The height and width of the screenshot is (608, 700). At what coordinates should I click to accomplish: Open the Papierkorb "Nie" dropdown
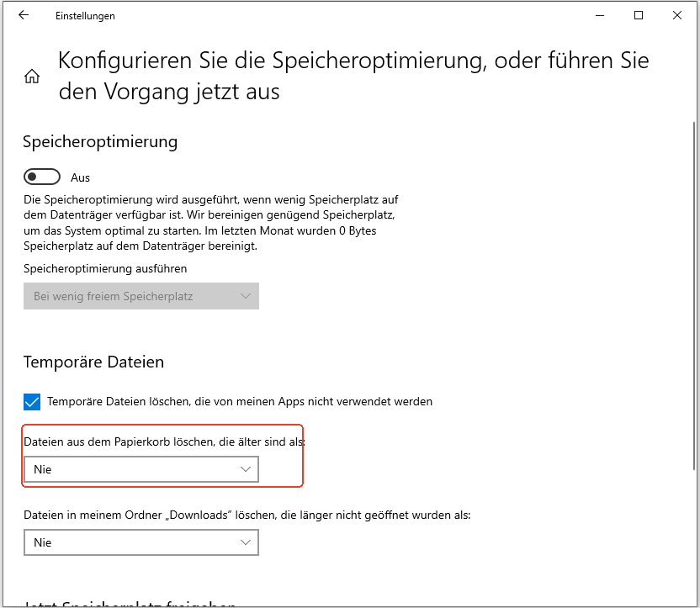pyautogui.click(x=141, y=469)
